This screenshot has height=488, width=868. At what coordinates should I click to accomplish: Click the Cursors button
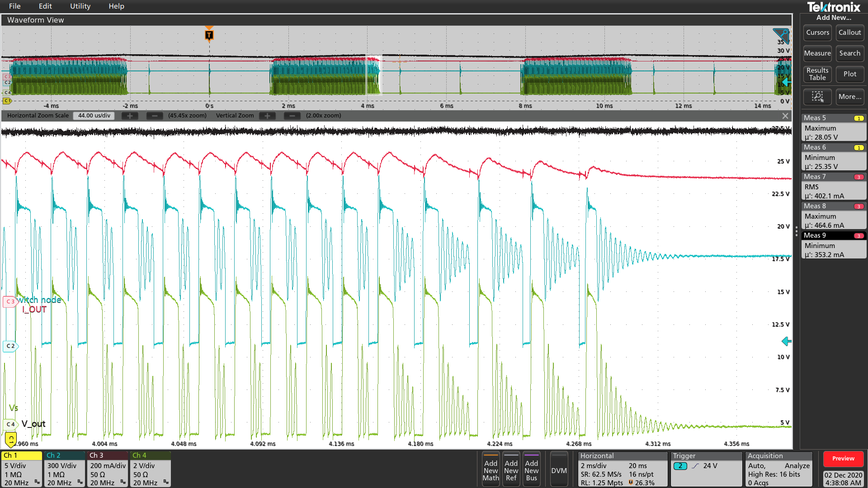point(817,33)
